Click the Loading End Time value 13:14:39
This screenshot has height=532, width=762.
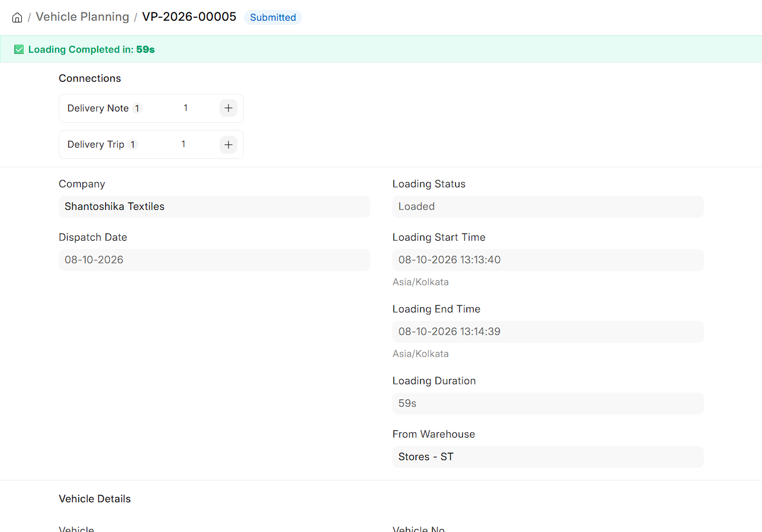548,332
